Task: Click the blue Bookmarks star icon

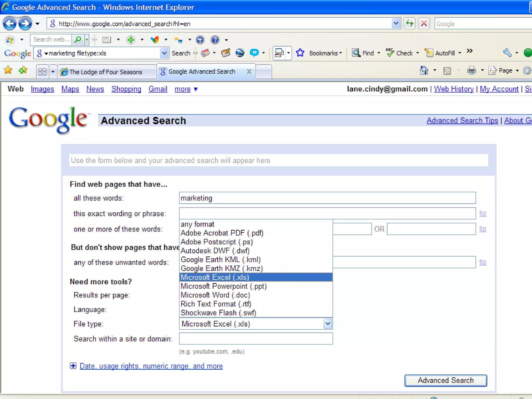Action: coord(300,53)
